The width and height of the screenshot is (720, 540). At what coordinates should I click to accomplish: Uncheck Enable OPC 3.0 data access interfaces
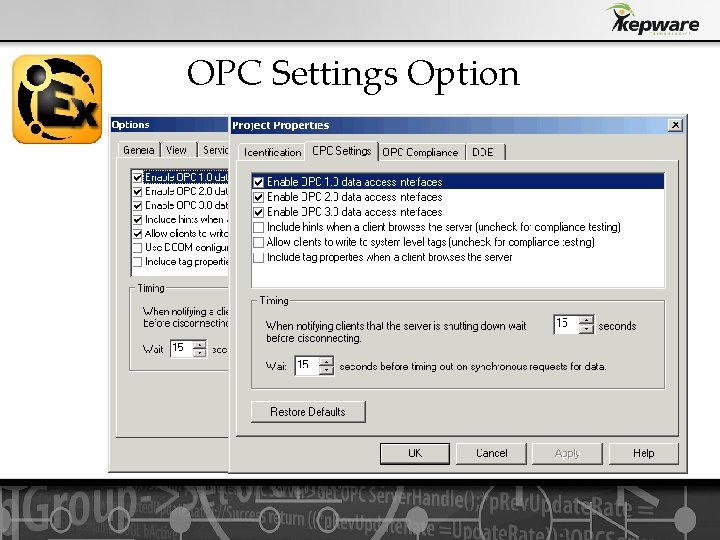click(x=259, y=212)
